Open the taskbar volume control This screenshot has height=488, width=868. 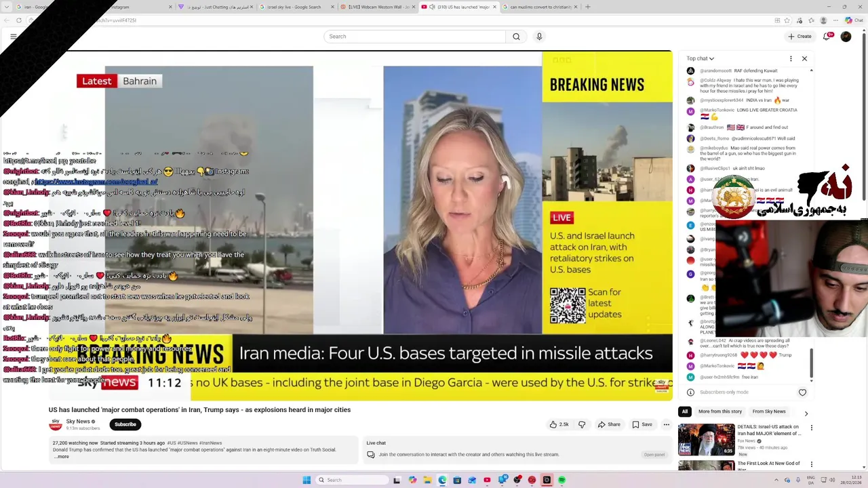coord(831,480)
